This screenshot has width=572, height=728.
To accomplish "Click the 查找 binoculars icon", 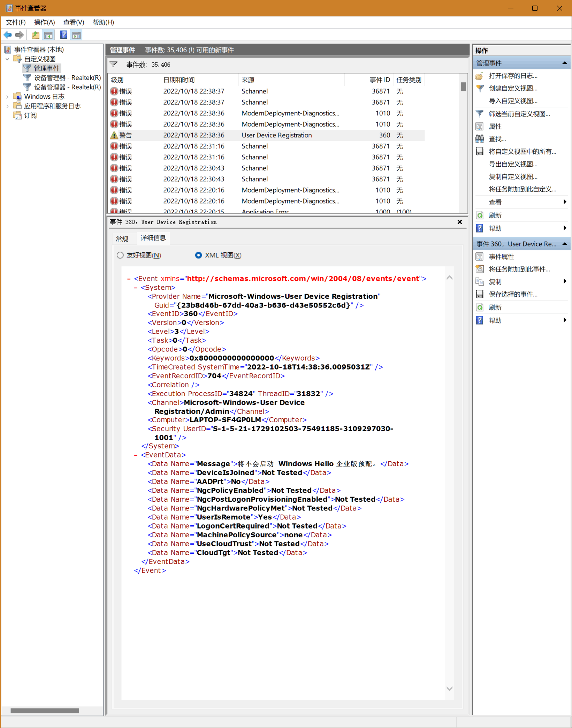I will pyautogui.click(x=480, y=139).
